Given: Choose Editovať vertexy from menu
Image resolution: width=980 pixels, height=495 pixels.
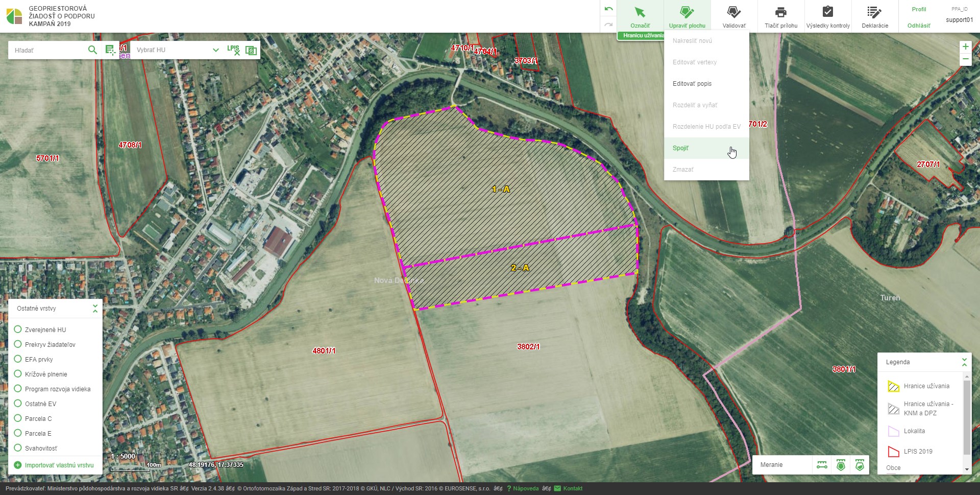Looking at the screenshot, I should click(x=706, y=62).
